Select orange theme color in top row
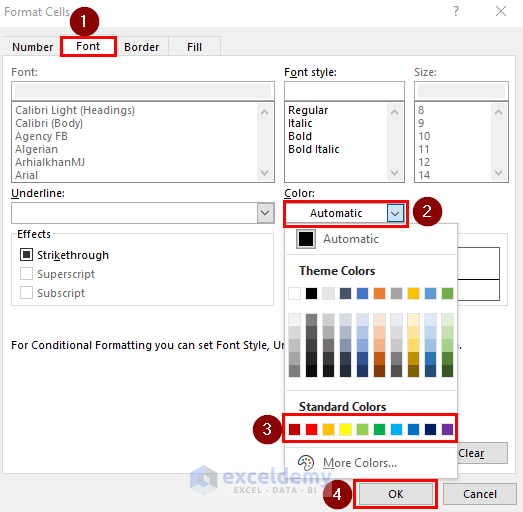The height and width of the screenshot is (512, 523). tap(380, 294)
